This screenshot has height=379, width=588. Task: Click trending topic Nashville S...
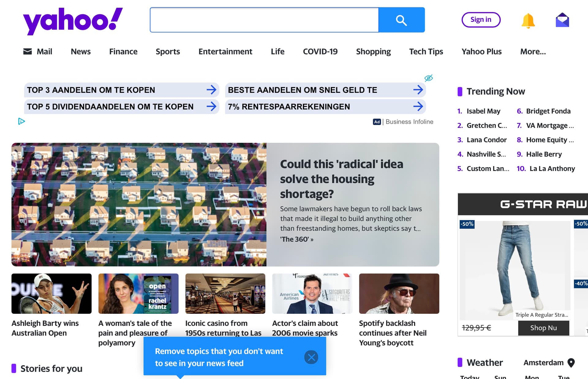486,154
